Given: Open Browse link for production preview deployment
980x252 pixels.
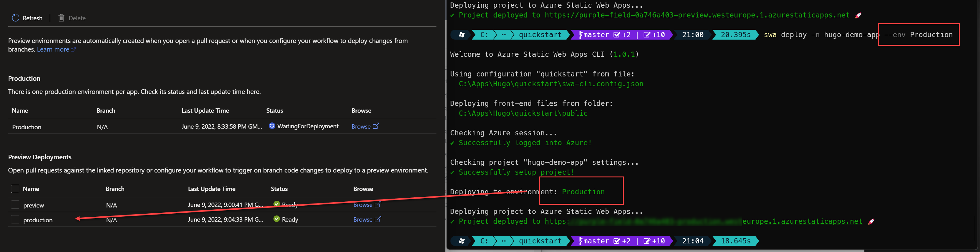Looking at the screenshot, I should 362,220.
